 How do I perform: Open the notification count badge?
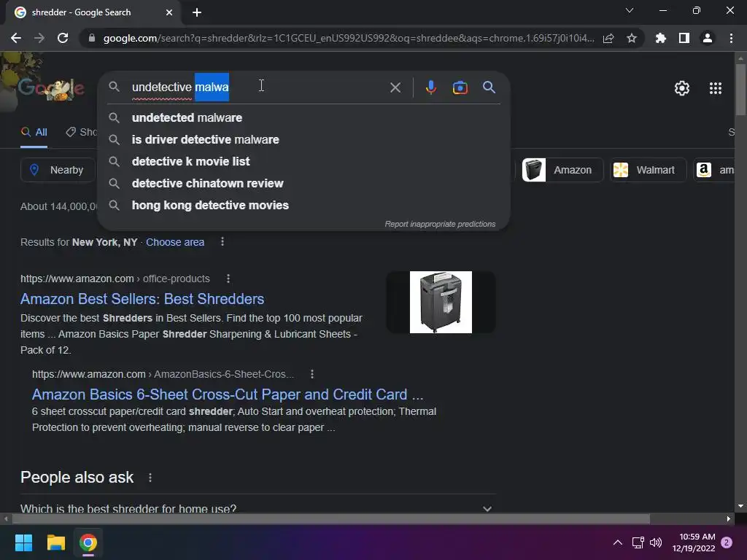pos(727,542)
